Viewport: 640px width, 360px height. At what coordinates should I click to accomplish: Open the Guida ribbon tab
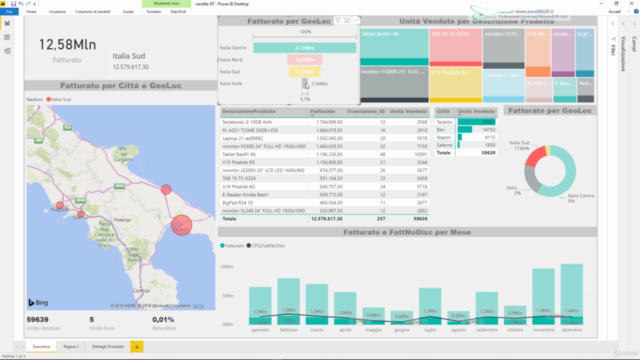click(128, 11)
